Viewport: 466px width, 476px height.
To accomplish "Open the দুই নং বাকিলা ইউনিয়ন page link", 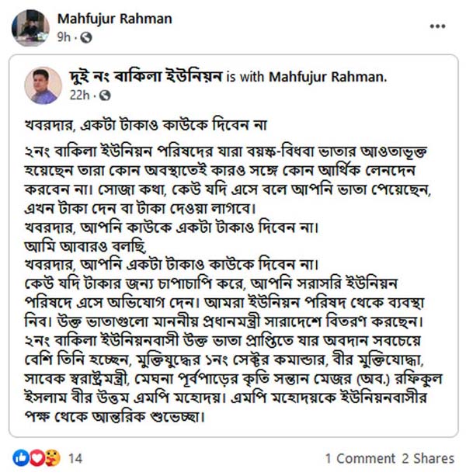I will (x=145, y=77).
